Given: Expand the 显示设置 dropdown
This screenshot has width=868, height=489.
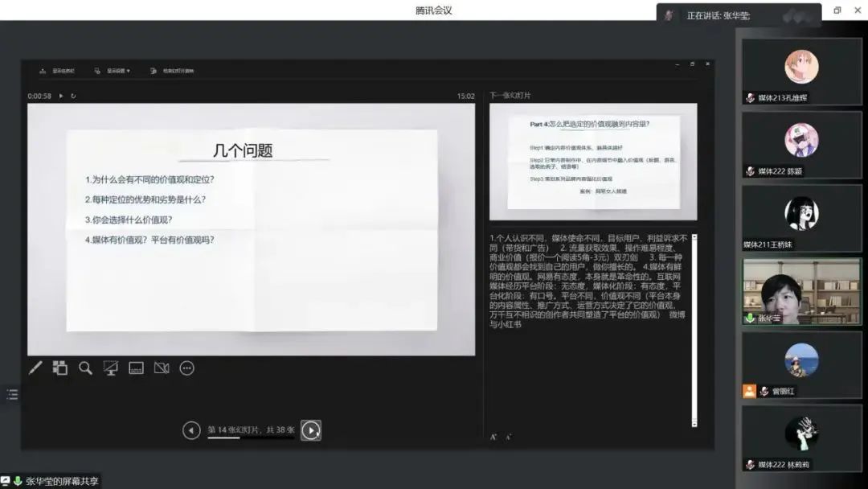Looking at the screenshot, I should click(x=113, y=71).
